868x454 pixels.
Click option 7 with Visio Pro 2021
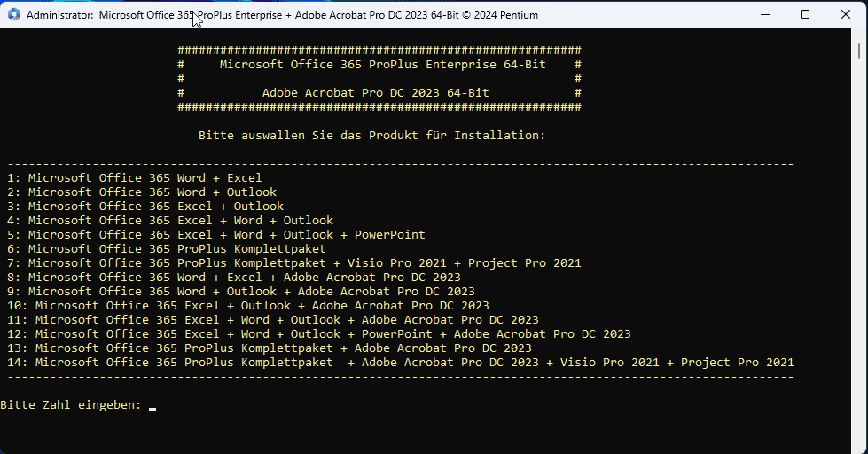[x=294, y=263]
